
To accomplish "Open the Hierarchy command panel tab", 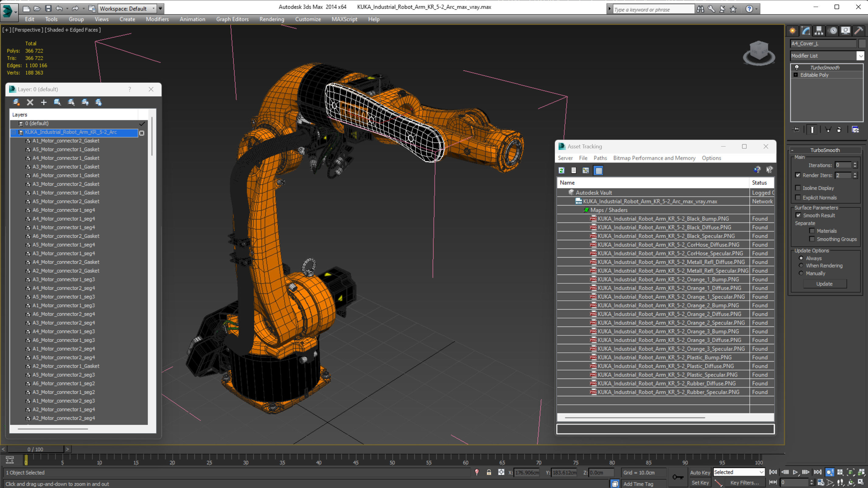I will coord(819,31).
